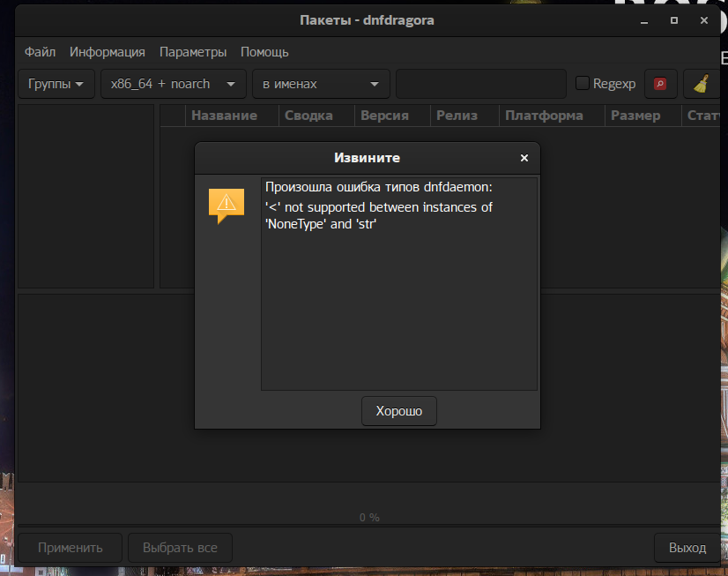728x576 pixels.
Task: Maximize the dnfdragora window
Action: point(674,20)
